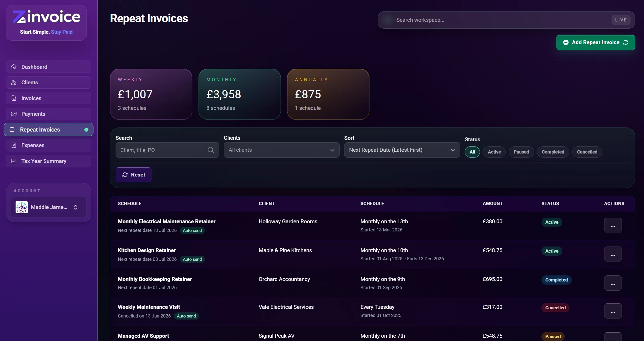Click Auto send tag on Weekly Maintenance Visit

coord(186,316)
